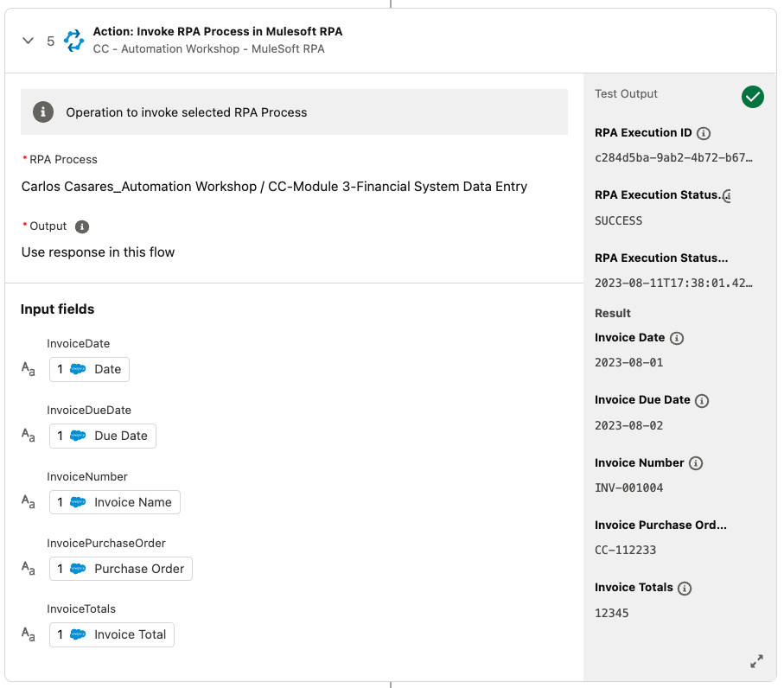784x688 pixels.
Task: Collapse step 5 with the chevron
Action: click(x=29, y=41)
